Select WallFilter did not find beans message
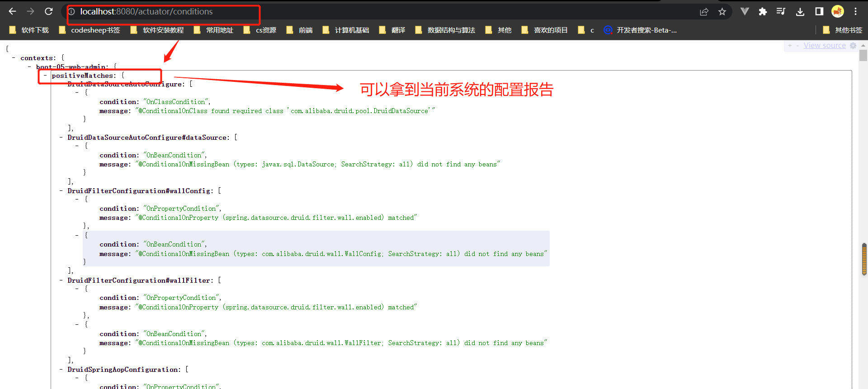 coord(341,343)
